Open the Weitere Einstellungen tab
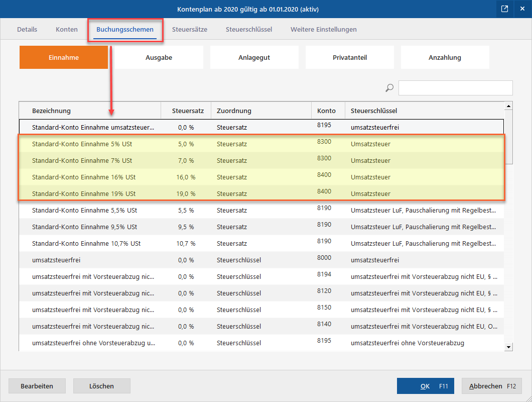Screen dimensions: 532x402 (324, 30)
